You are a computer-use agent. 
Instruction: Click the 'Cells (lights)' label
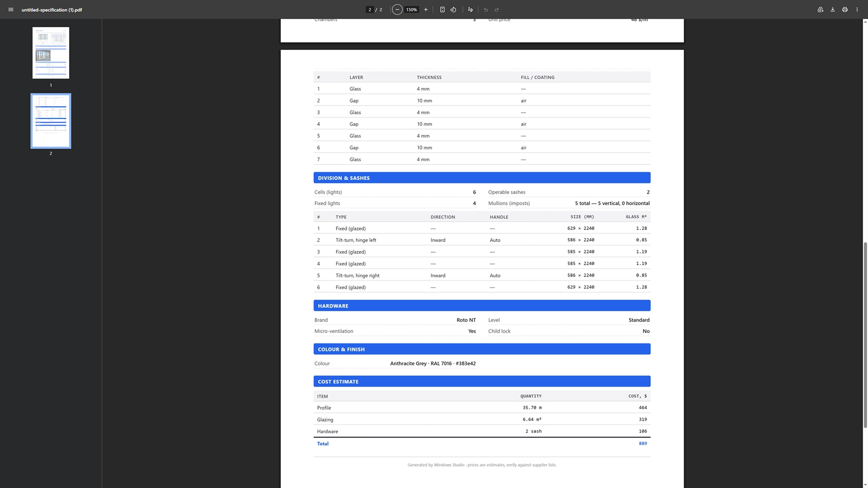point(328,192)
